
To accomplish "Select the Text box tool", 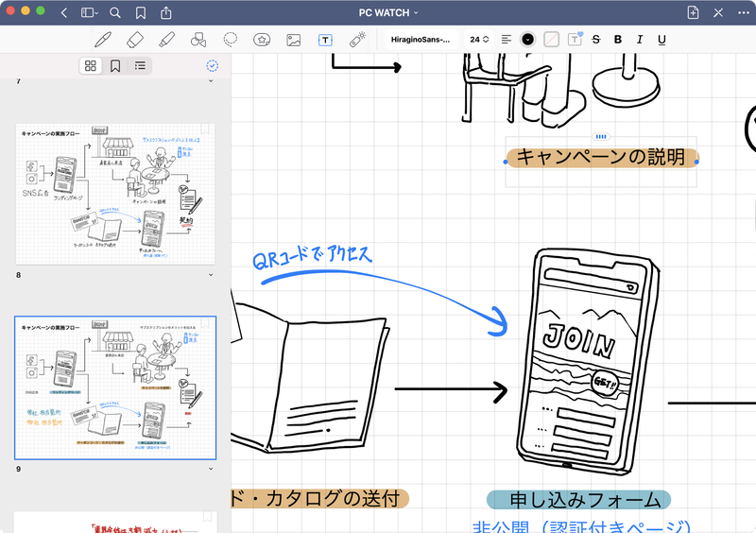I will [x=325, y=40].
